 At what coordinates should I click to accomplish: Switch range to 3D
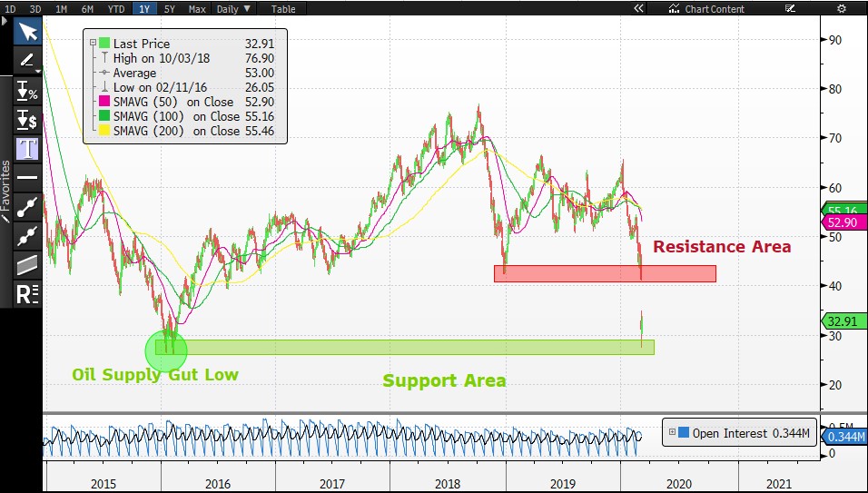tap(35, 9)
